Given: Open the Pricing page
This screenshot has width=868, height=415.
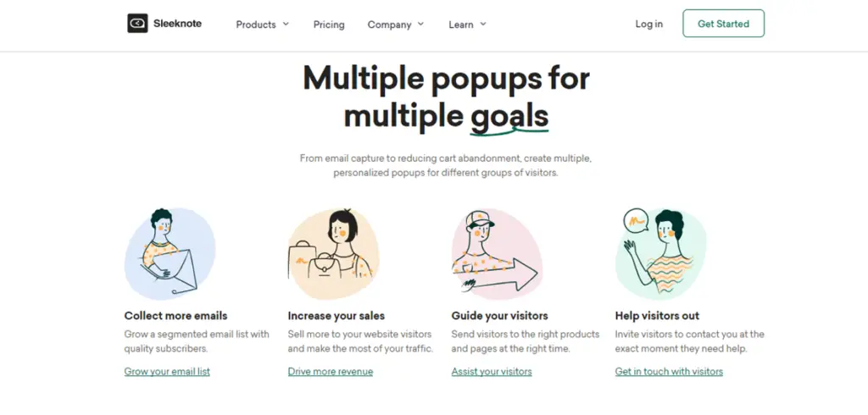Looking at the screenshot, I should click(x=329, y=25).
